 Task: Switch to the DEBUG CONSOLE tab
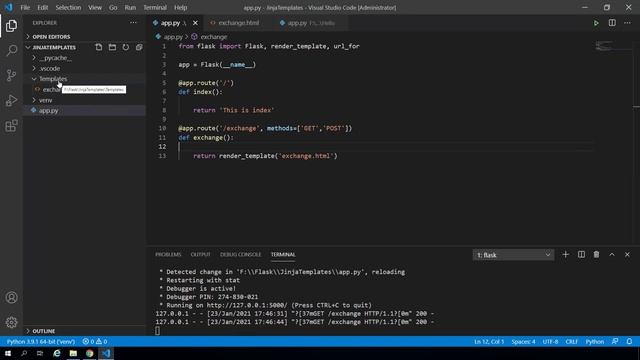pos(240,255)
